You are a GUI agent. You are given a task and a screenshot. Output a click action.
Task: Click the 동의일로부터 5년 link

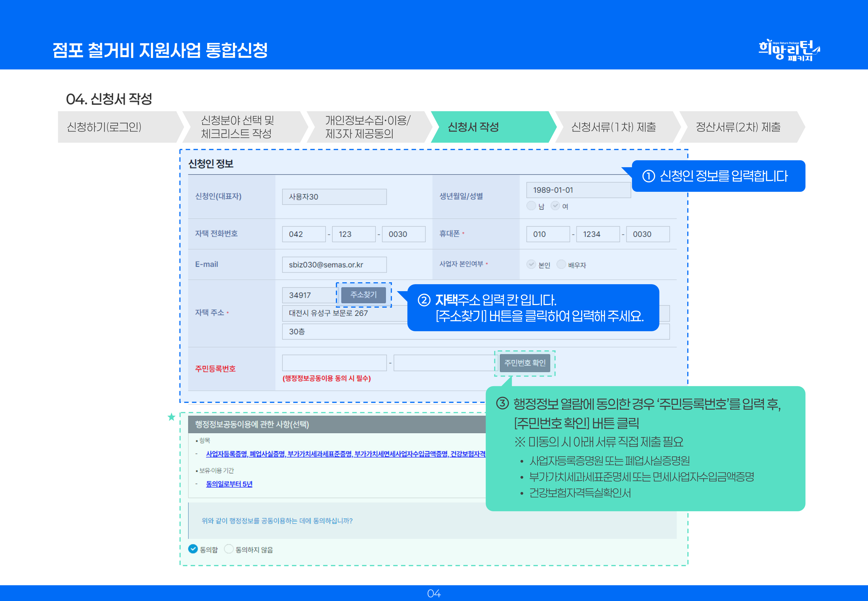pyautogui.click(x=229, y=484)
